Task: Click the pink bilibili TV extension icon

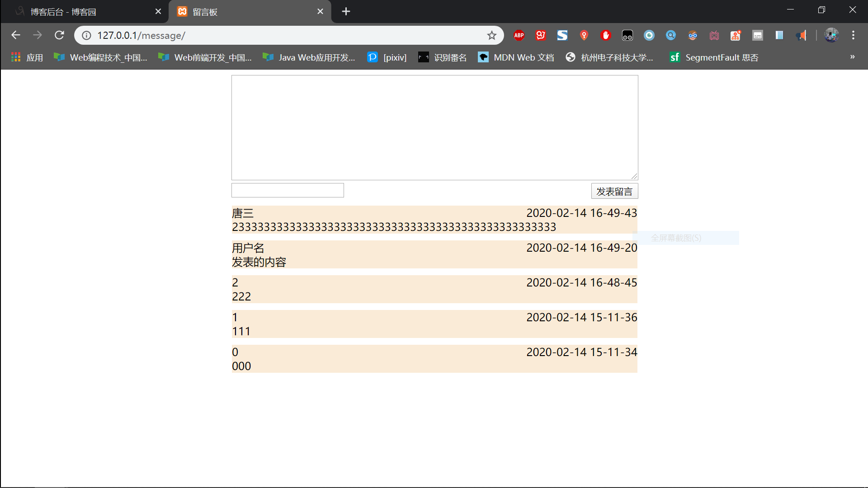Action: [714, 35]
